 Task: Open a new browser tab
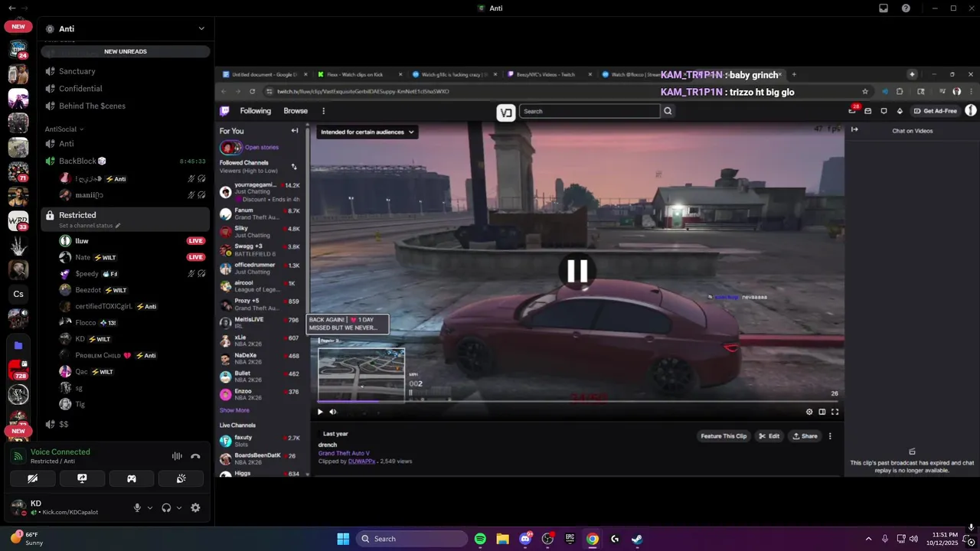[x=794, y=74]
